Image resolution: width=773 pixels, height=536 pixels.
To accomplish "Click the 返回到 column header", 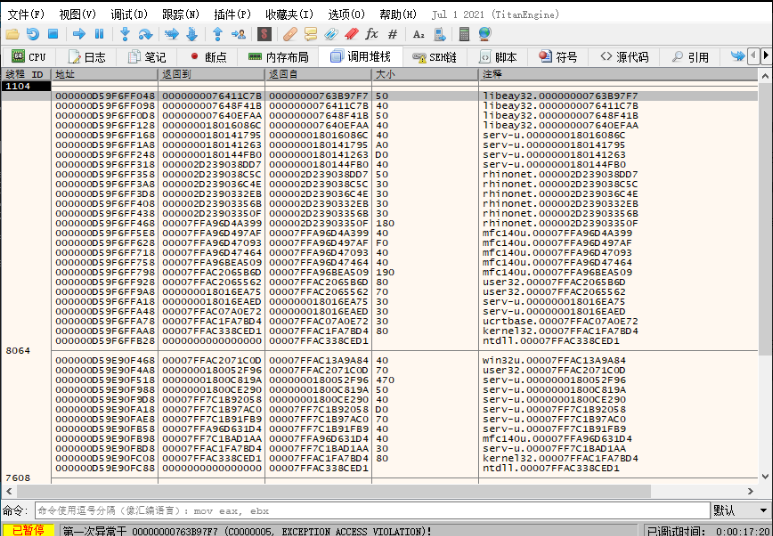I will pyautogui.click(x=211, y=74).
